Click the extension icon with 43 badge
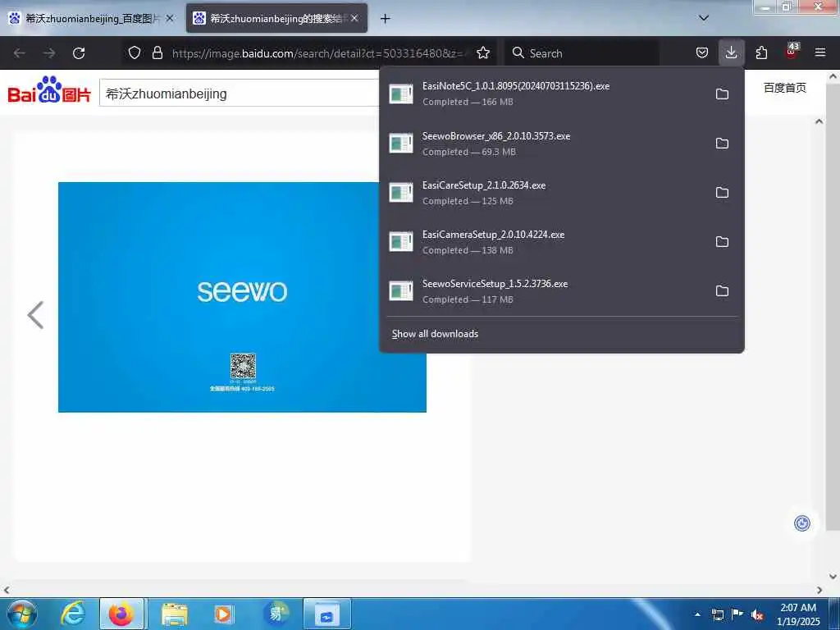840x630 pixels. click(792, 52)
